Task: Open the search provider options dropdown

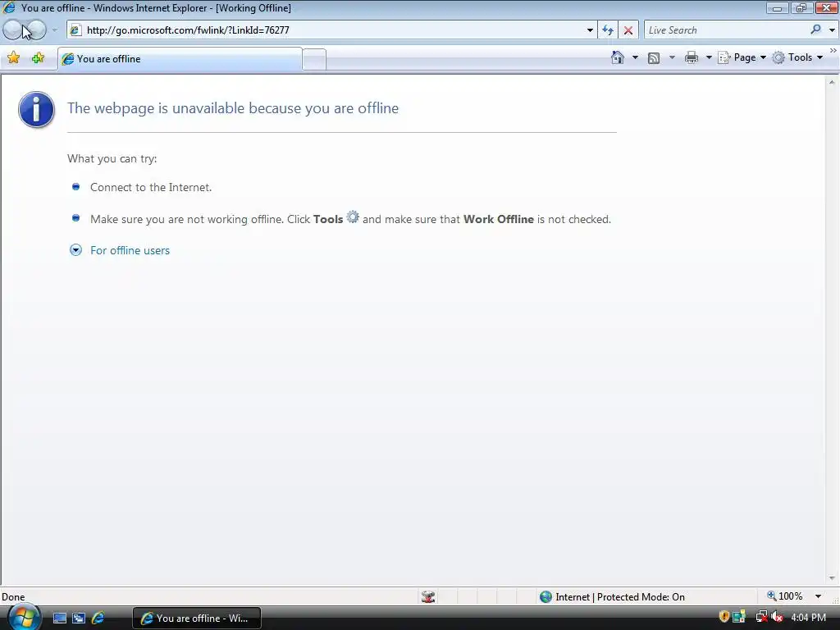Action: click(x=832, y=30)
